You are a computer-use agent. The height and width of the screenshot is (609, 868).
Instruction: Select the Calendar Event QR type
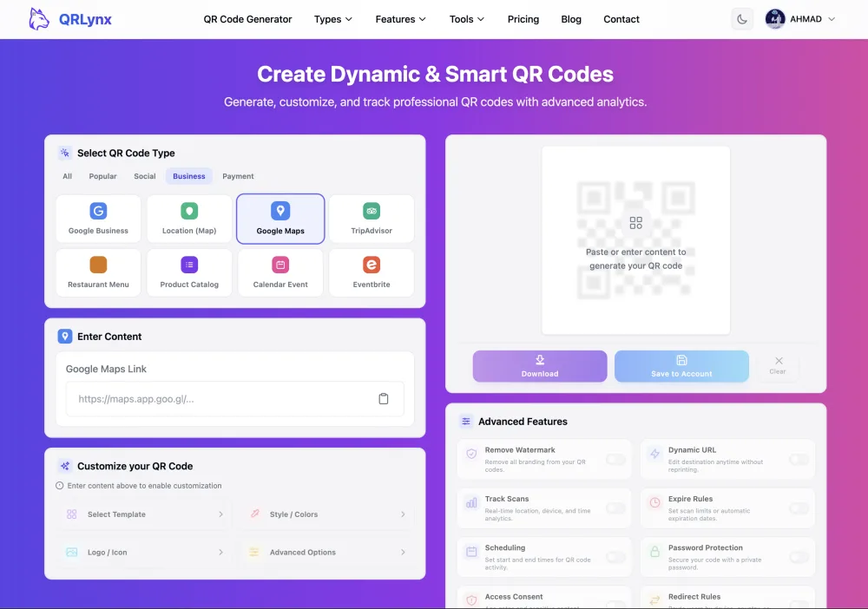pyautogui.click(x=280, y=272)
